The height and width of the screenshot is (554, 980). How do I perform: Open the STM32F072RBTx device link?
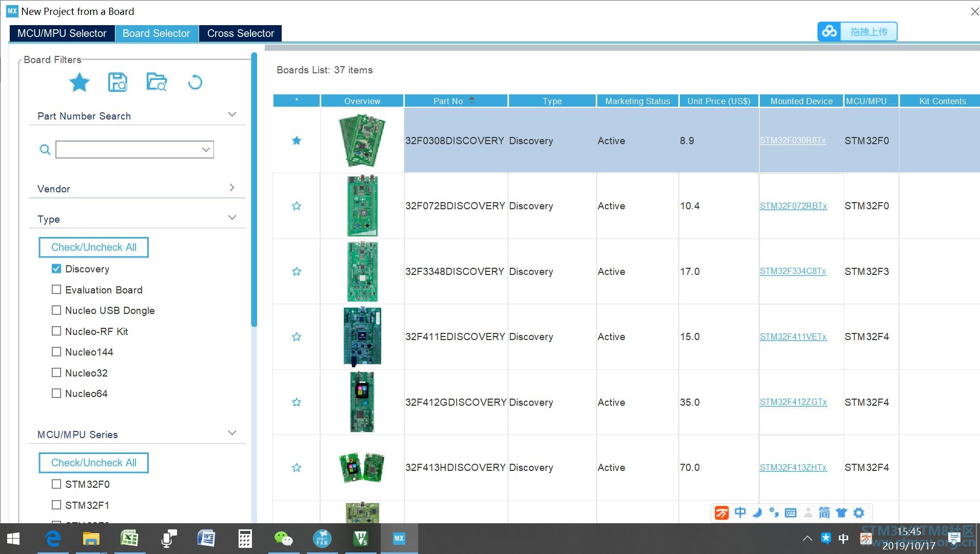click(x=793, y=206)
